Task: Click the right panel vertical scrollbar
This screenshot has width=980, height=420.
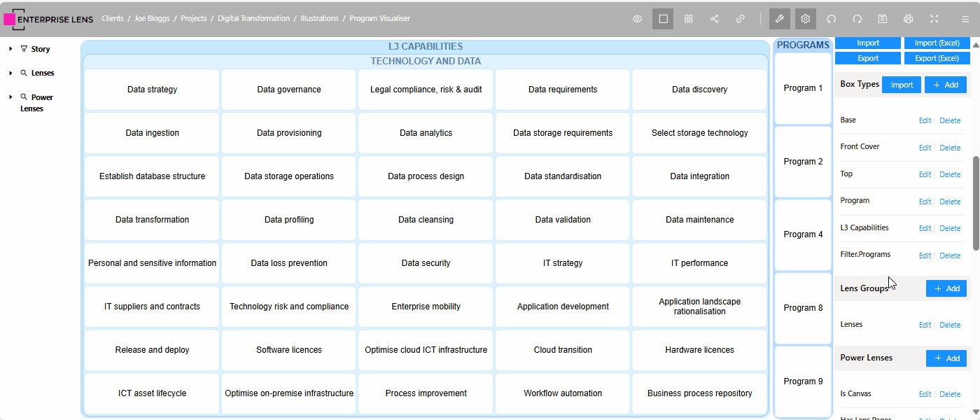Action: [x=976, y=202]
